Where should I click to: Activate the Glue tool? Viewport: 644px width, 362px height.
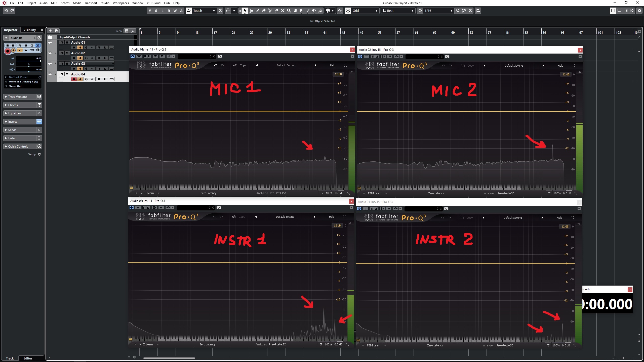[276, 11]
